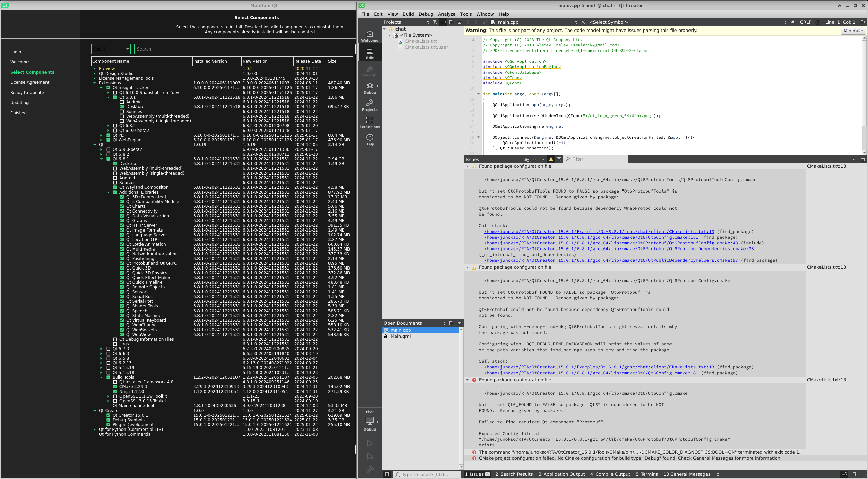
Task: Click the Type to locate field
Action: coord(427,474)
